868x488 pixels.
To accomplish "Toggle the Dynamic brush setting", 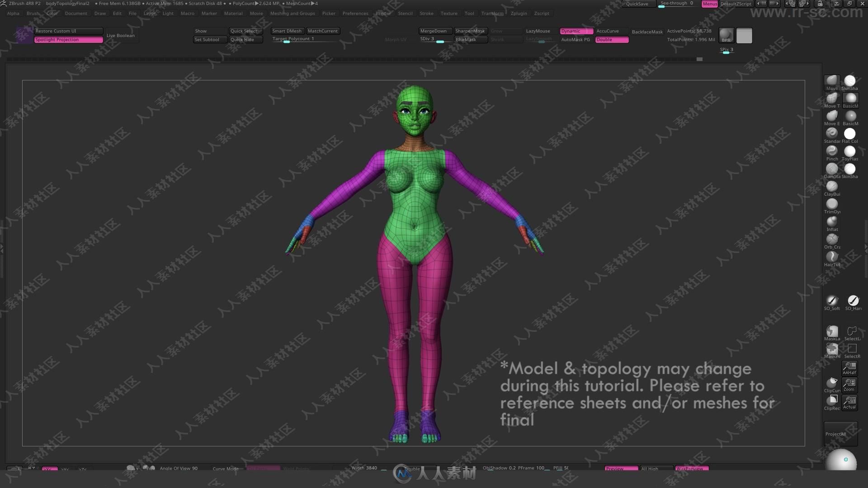I will [576, 31].
